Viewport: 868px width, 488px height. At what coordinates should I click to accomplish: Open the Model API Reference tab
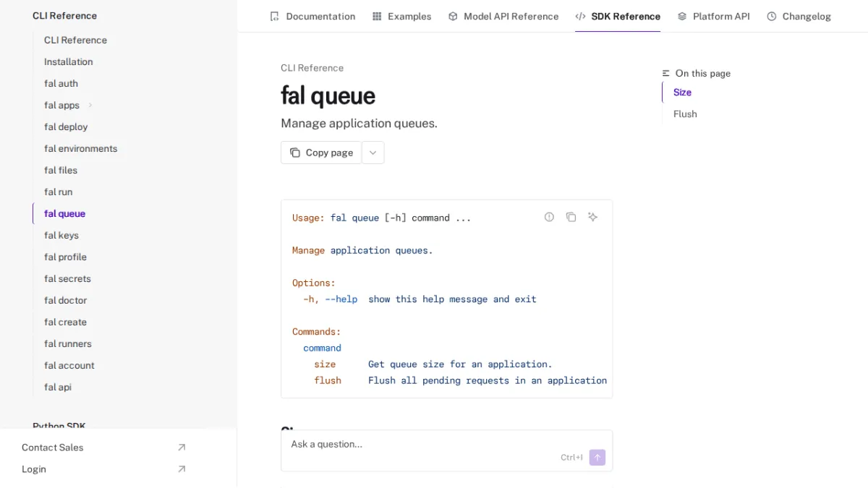click(503, 16)
